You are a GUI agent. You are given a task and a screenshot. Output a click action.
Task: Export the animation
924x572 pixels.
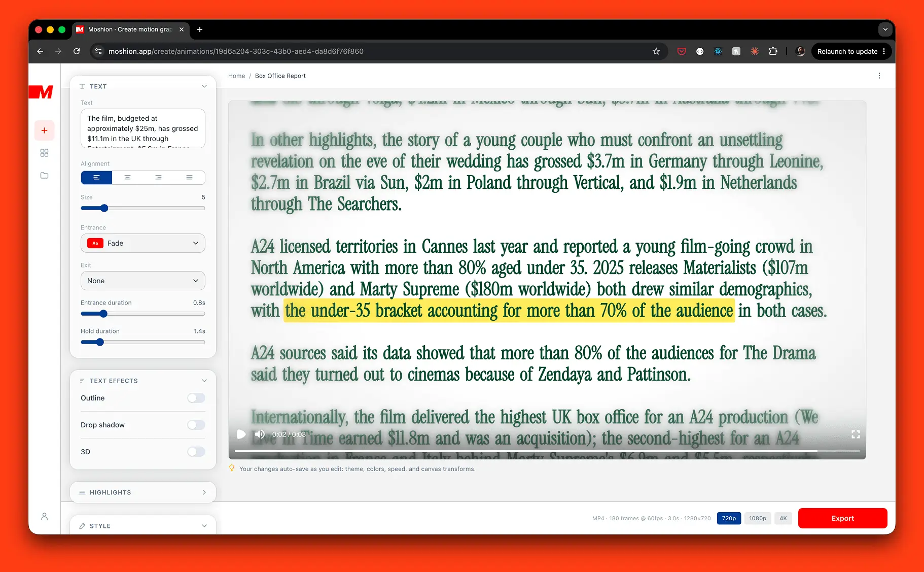842,518
